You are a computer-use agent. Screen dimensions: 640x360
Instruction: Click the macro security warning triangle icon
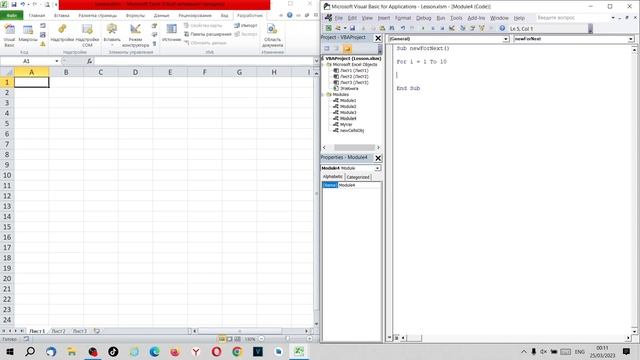[x=43, y=44]
